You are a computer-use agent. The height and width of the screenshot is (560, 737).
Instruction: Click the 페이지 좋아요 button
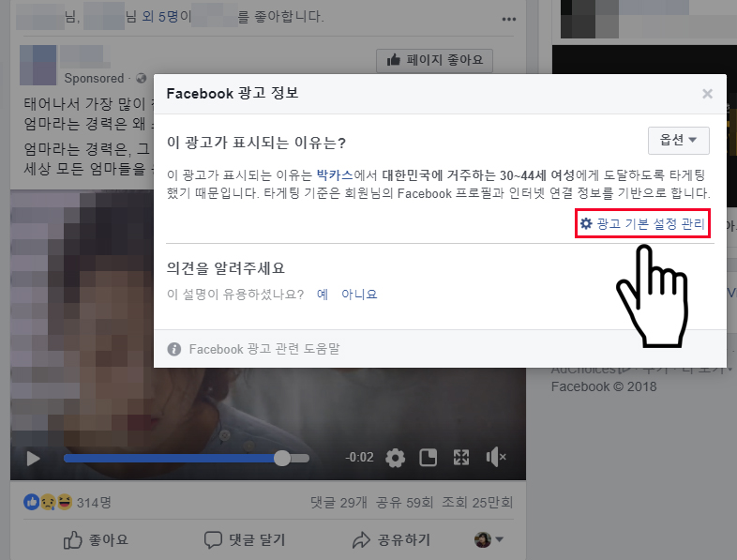(435, 61)
